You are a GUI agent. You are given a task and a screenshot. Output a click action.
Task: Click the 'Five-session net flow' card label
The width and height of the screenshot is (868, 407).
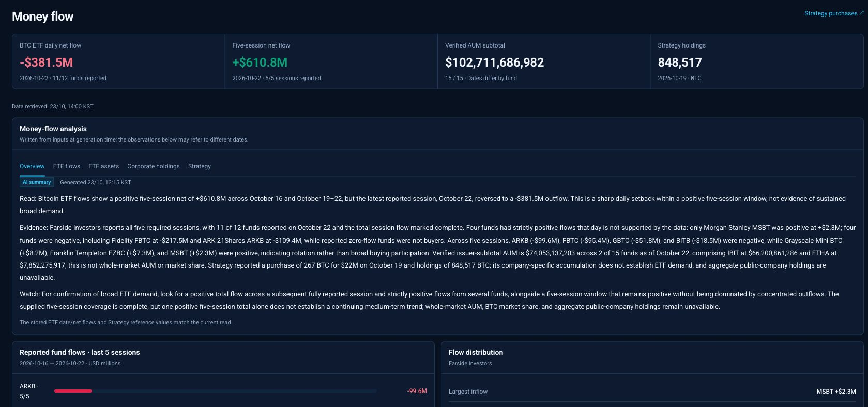pos(261,45)
